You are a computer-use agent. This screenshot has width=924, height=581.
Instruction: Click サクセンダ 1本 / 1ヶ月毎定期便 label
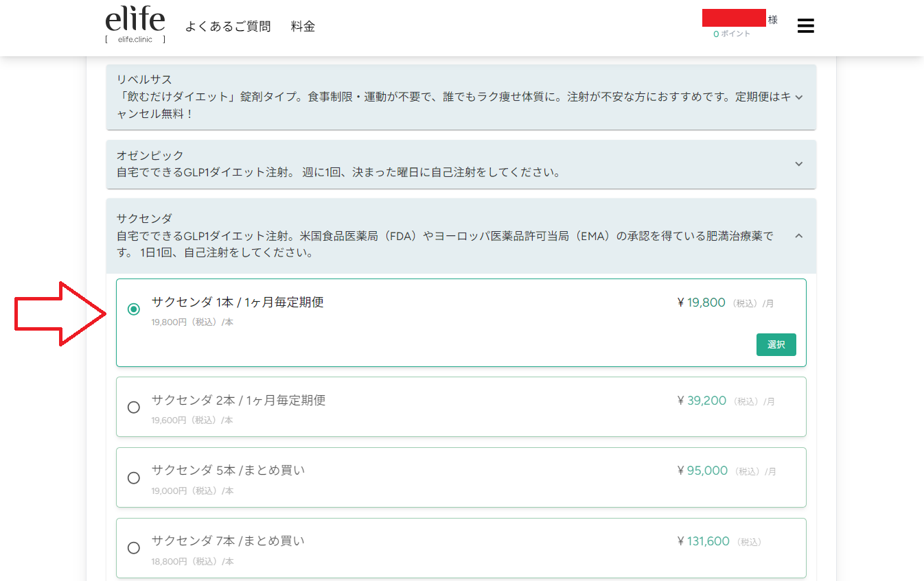click(238, 303)
